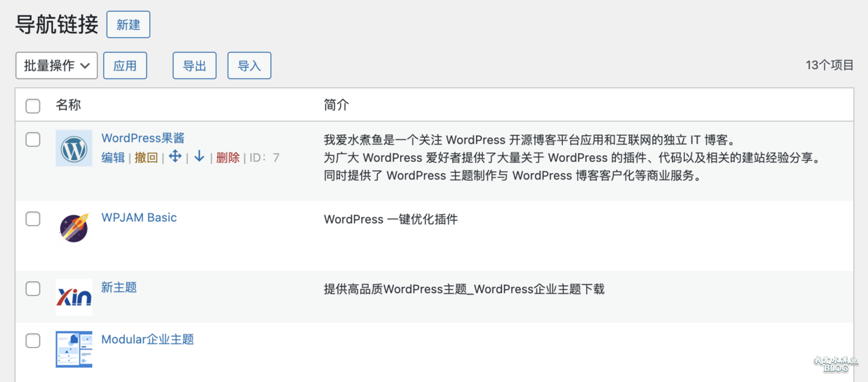The width and height of the screenshot is (868, 382).
Task: Open the Modular企业主题 thumbnail image
Action: click(74, 349)
